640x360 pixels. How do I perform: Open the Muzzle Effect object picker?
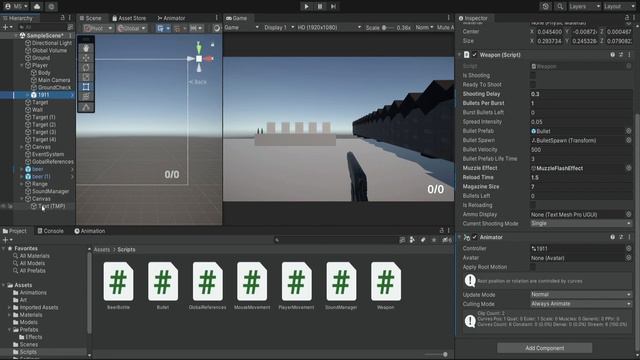tap(629, 168)
